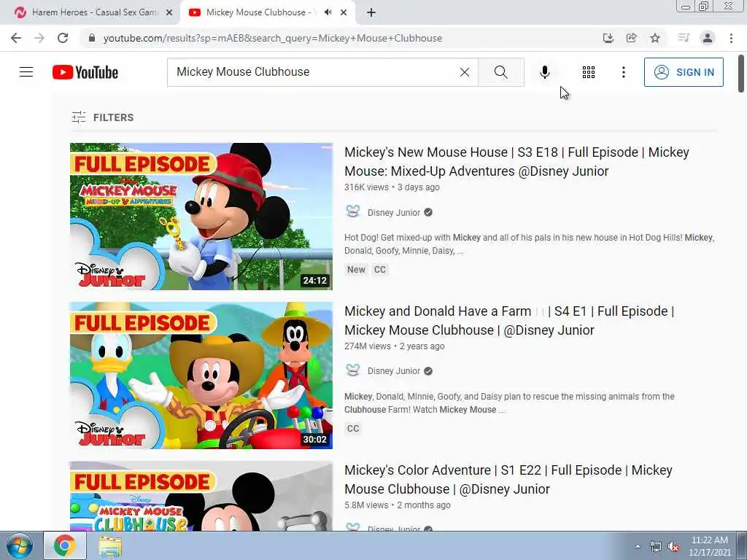The image size is (747, 560).
Task: Click the 274M views text
Action: tap(368, 346)
